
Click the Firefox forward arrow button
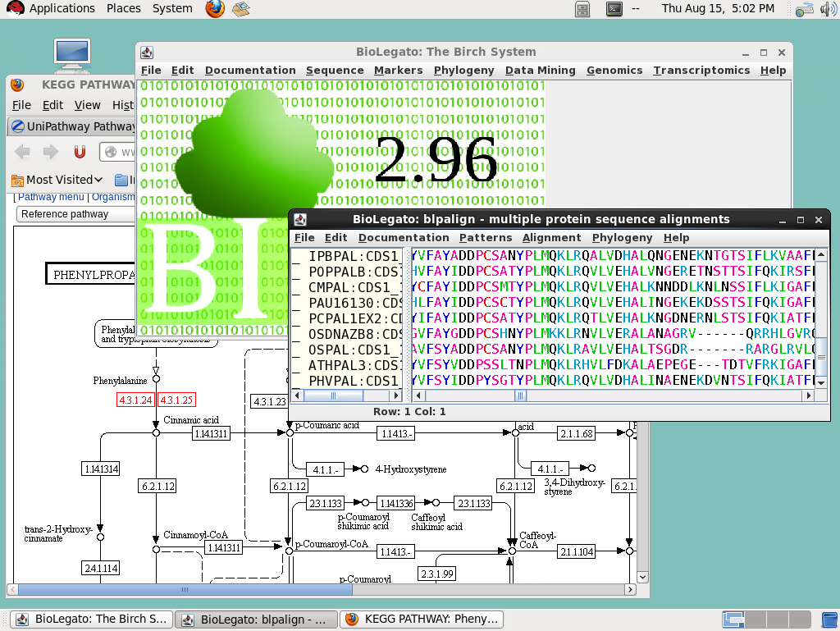(x=51, y=152)
